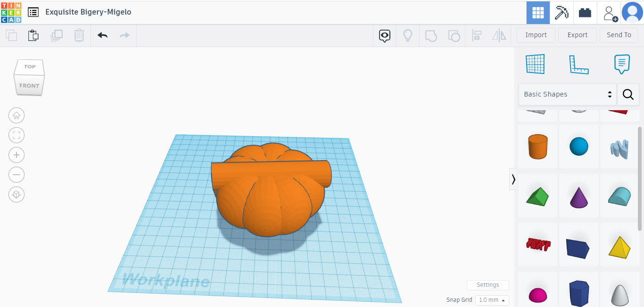Click the Mirror tool in the toolbar
The image size is (644, 307).
[x=499, y=35]
